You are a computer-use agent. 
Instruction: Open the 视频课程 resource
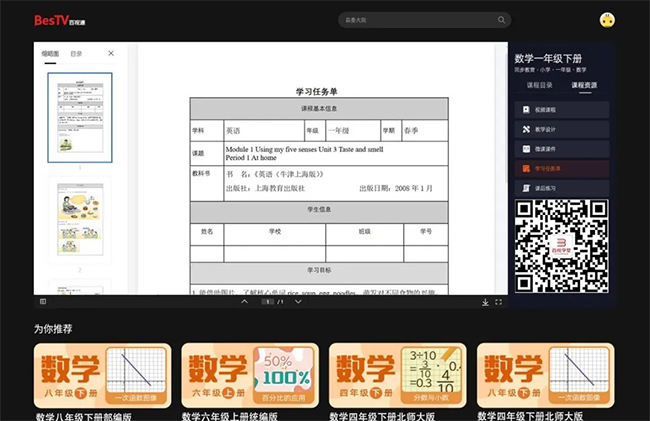click(562, 110)
